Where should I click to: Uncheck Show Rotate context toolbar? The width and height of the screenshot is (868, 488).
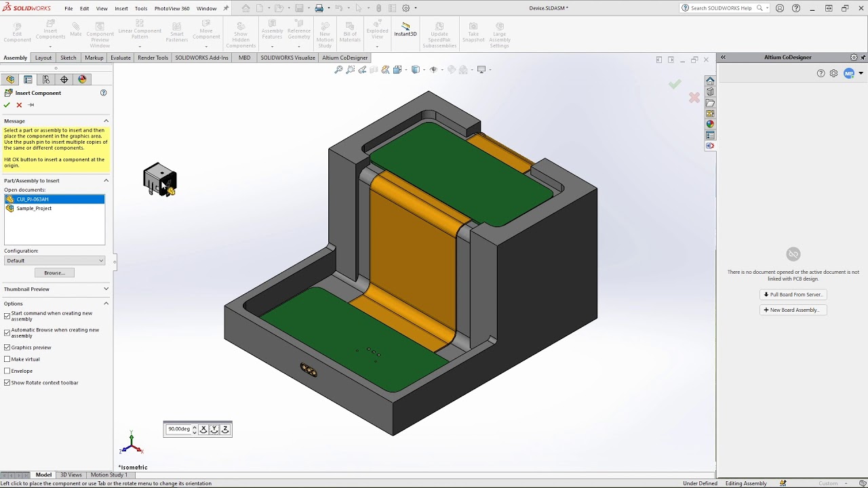point(7,382)
